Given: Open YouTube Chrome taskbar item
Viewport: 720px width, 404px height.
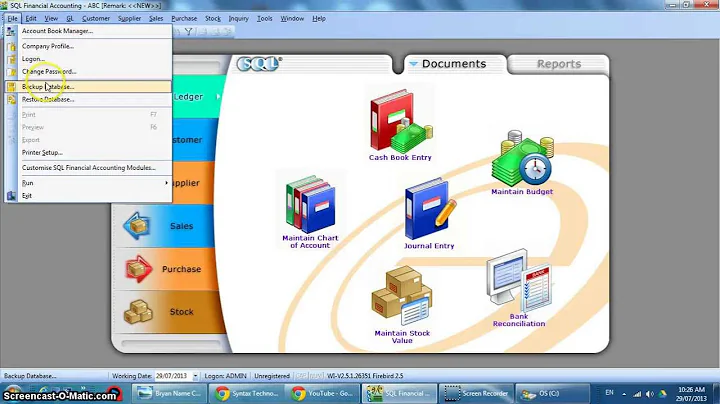Looking at the screenshot, I should (x=322, y=393).
